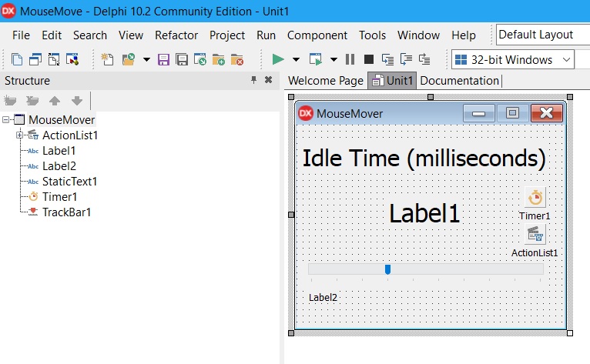
Task: Open the Default Layout combo box
Action: [543, 35]
